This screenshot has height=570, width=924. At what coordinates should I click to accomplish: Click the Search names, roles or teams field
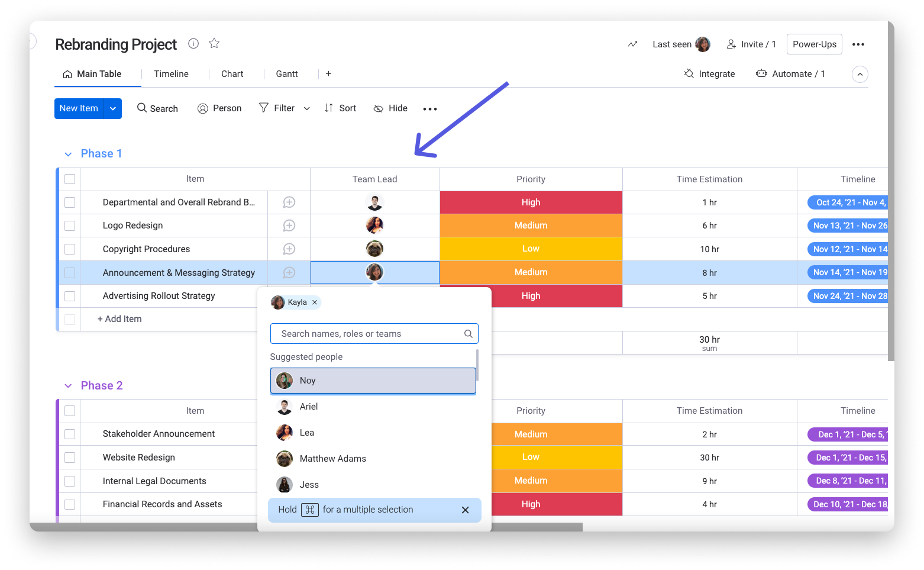coord(374,334)
